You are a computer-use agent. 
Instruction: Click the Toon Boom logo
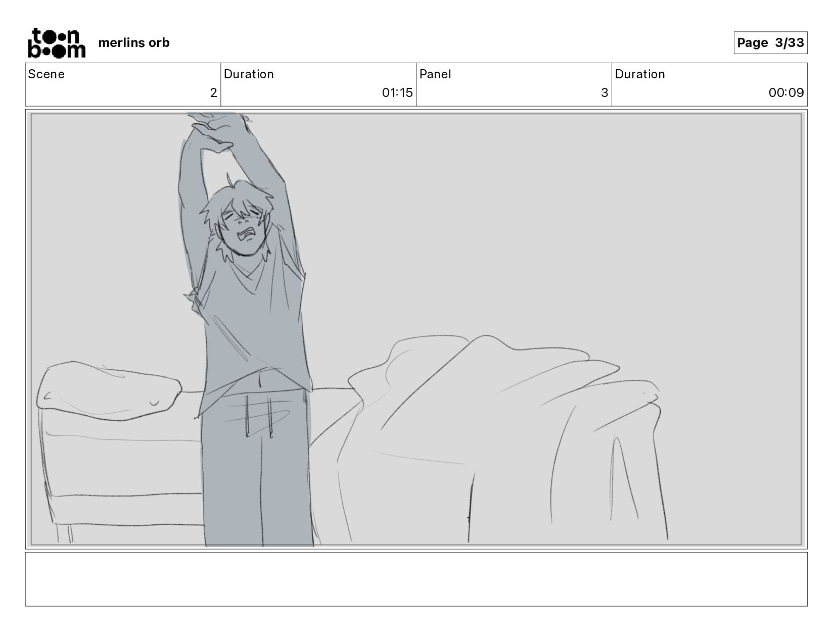(56, 43)
